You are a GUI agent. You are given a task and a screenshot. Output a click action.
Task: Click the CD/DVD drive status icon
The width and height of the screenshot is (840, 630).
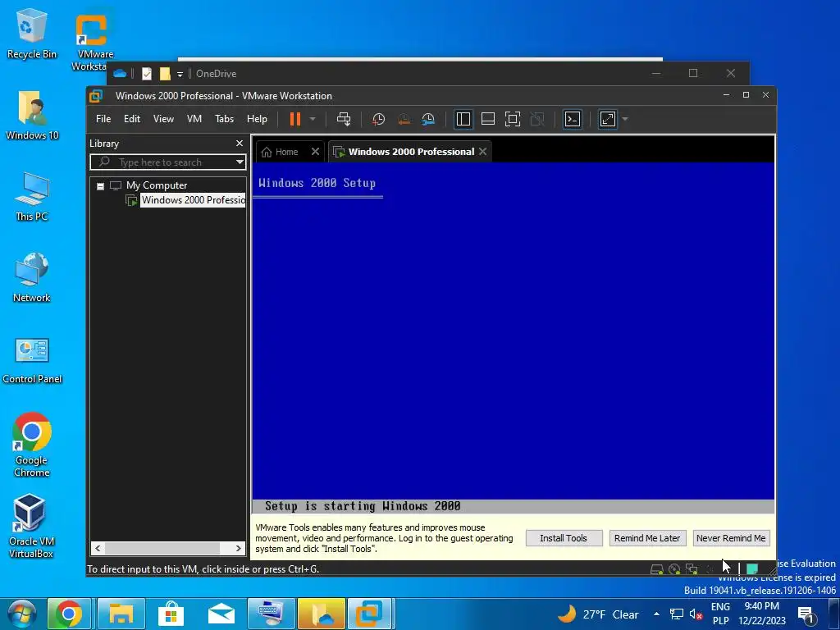click(674, 569)
